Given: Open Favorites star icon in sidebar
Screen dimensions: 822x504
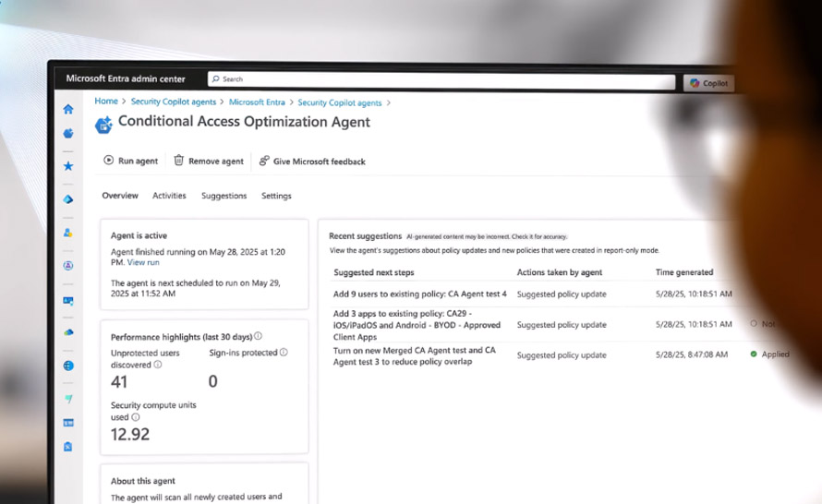Looking at the screenshot, I should click(68, 166).
